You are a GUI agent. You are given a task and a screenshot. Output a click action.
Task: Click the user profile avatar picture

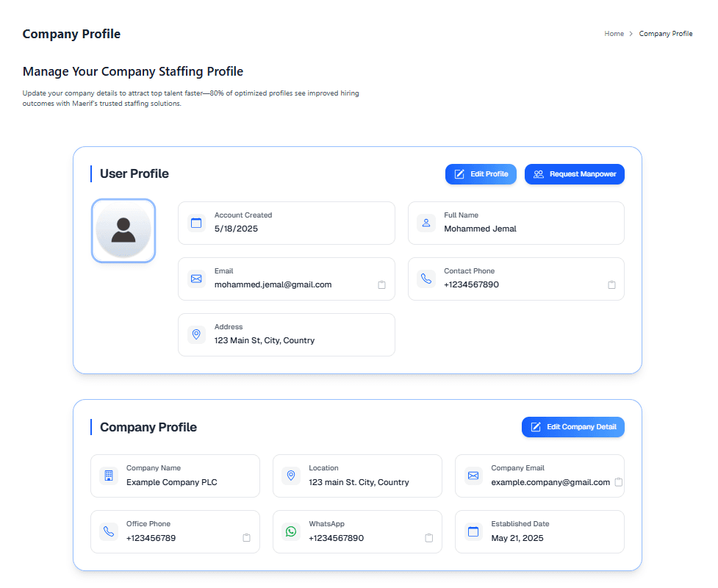[123, 230]
